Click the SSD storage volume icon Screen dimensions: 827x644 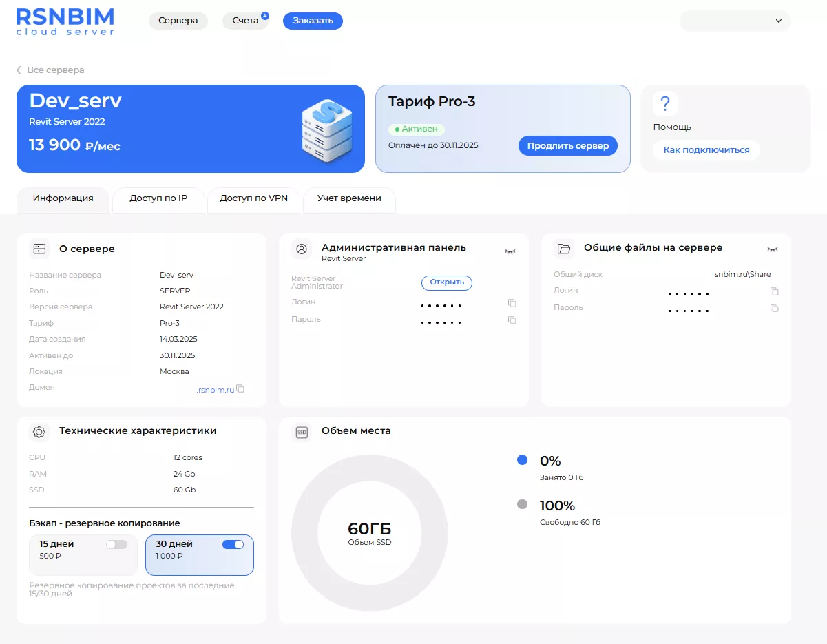302,432
